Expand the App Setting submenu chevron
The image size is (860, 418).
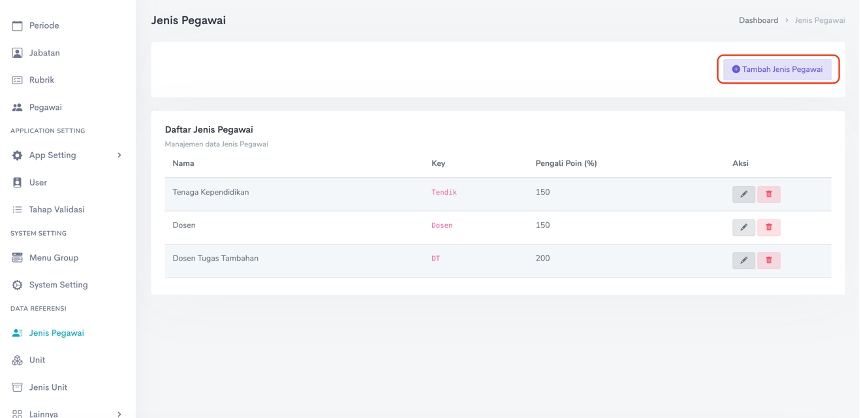(119, 155)
